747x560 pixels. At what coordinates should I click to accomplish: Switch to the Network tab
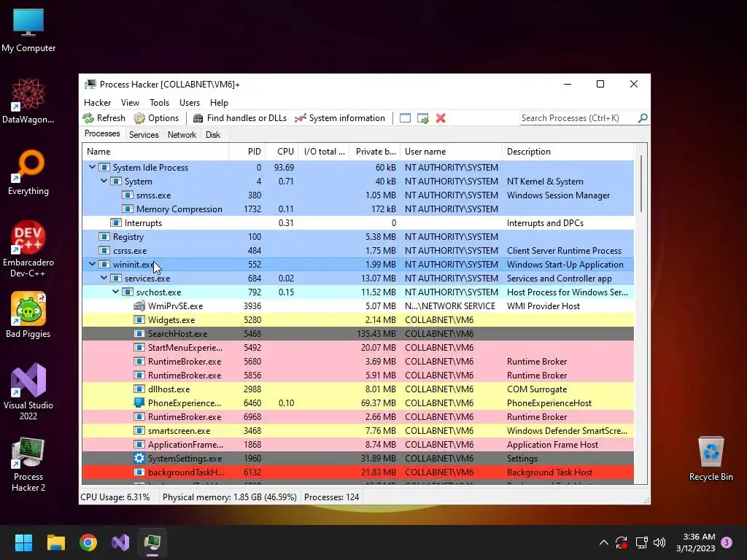click(182, 135)
